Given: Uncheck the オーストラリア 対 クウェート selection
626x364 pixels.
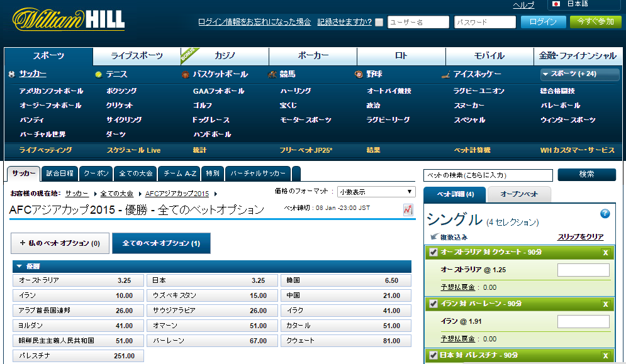Looking at the screenshot, I should click(x=433, y=252).
